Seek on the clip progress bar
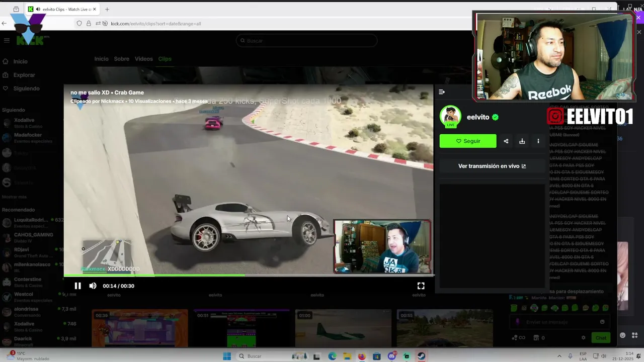Screen dimensions: 644x362 [248, 275]
